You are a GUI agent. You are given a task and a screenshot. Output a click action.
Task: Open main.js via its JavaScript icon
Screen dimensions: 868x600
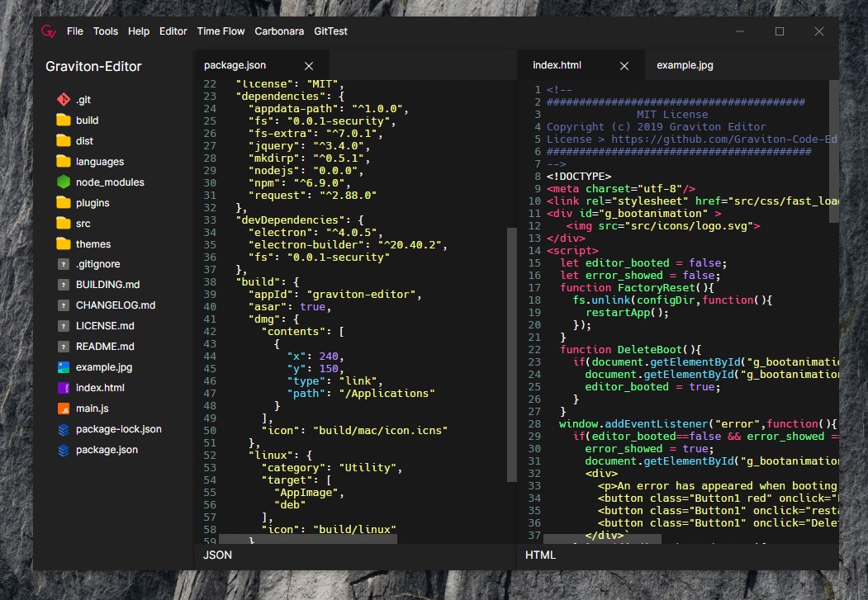(x=63, y=409)
